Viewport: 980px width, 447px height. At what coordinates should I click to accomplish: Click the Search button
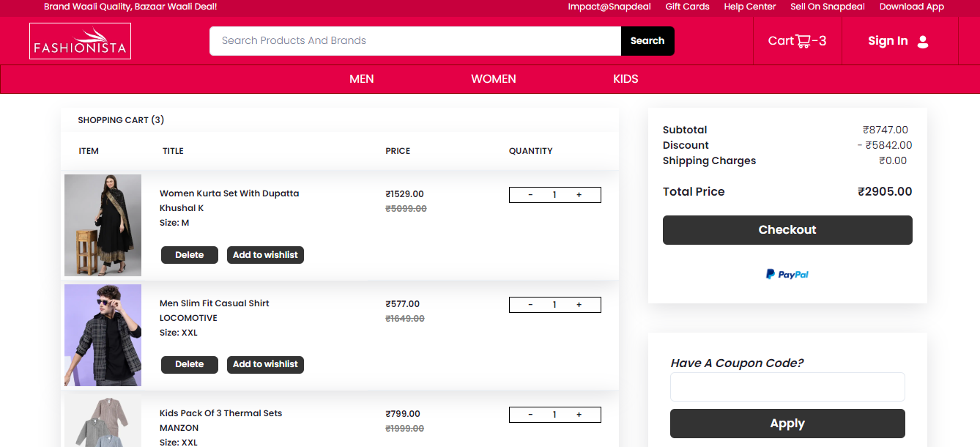tap(647, 41)
